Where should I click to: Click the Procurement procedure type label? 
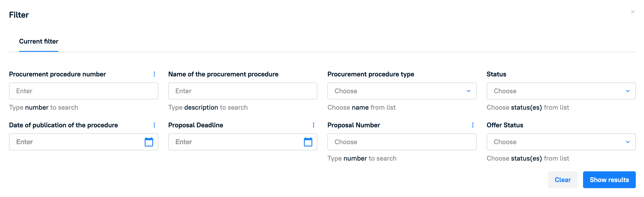(371, 74)
